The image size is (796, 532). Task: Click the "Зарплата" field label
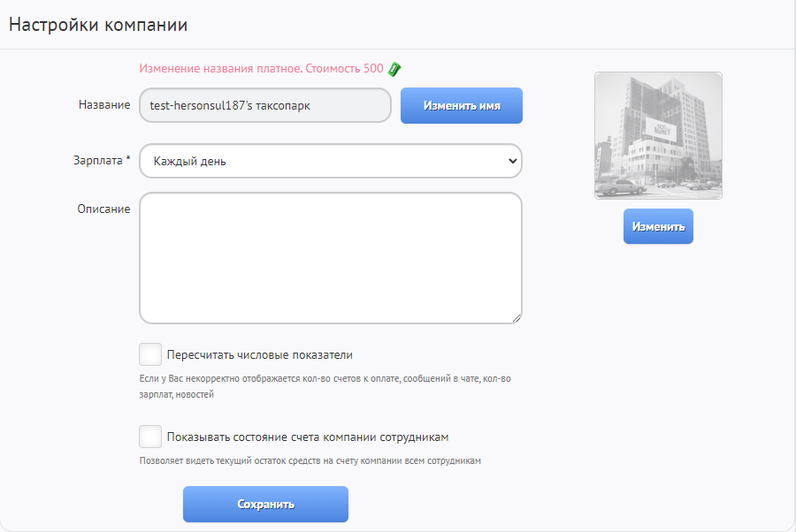pos(98,161)
